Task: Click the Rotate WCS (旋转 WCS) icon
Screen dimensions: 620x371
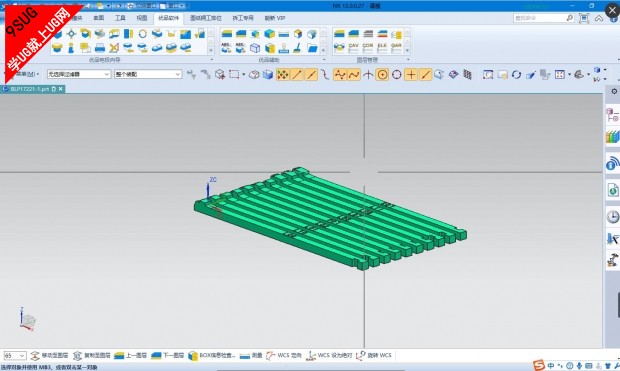Action: pyautogui.click(x=374, y=355)
